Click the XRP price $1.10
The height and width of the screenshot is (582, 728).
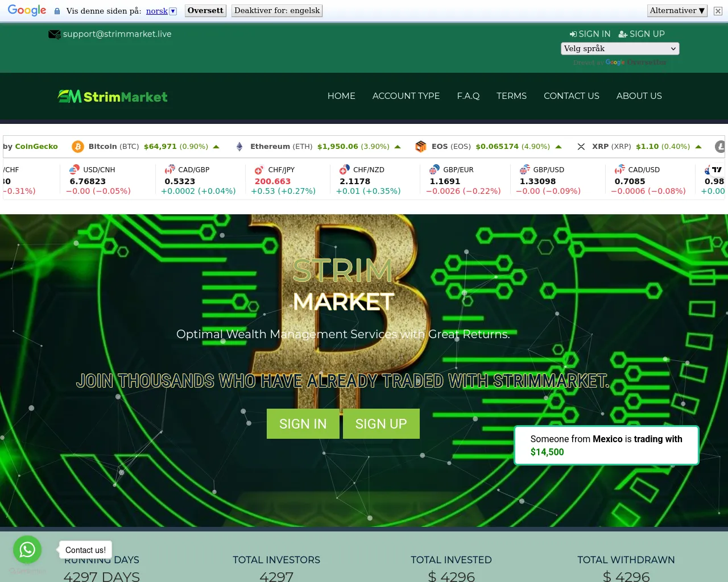(x=647, y=147)
